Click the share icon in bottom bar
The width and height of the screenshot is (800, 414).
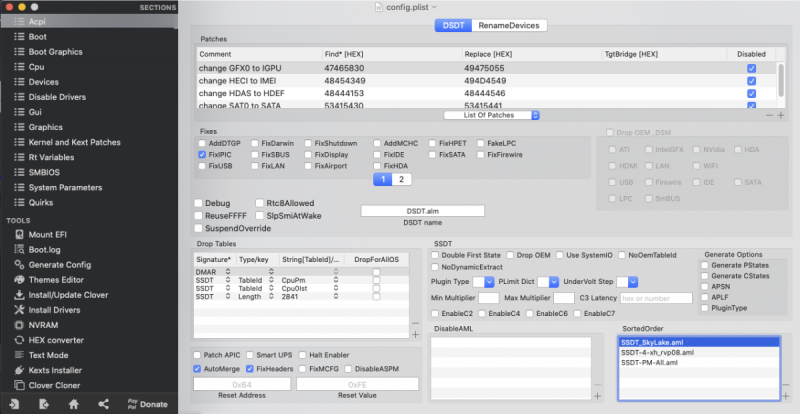coord(104,403)
